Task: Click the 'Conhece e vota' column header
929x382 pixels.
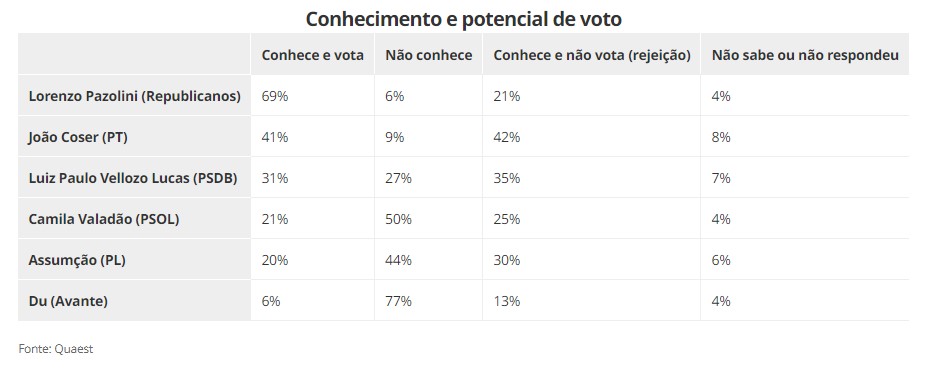Action: pos(312,55)
